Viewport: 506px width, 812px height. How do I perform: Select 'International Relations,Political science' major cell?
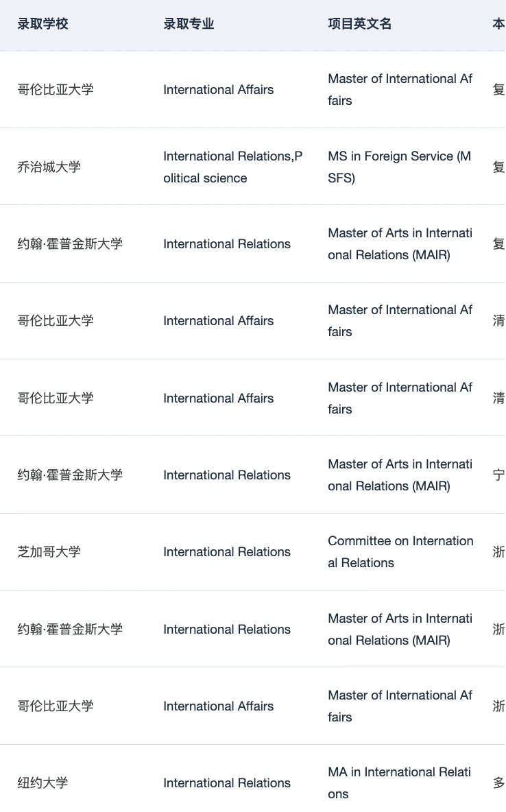[x=232, y=167]
